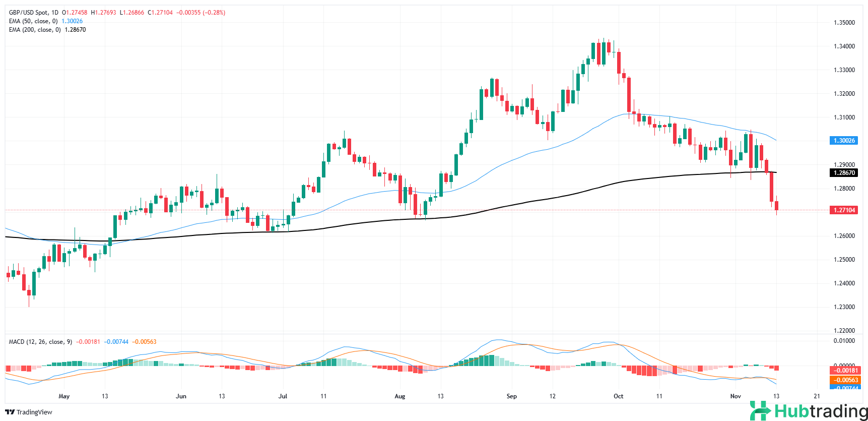This screenshot has height=421, width=868.
Task: Click the TradingView logo icon
Action: pos(10,412)
